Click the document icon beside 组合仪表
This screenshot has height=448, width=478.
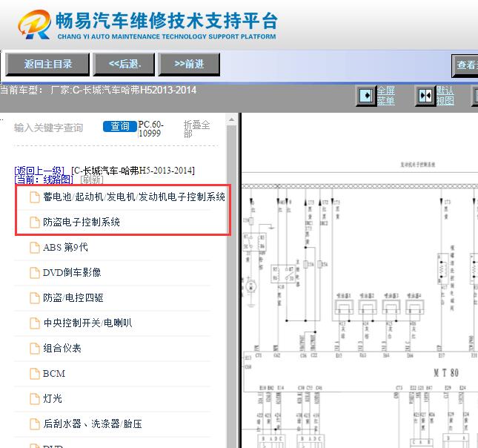tap(34, 349)
